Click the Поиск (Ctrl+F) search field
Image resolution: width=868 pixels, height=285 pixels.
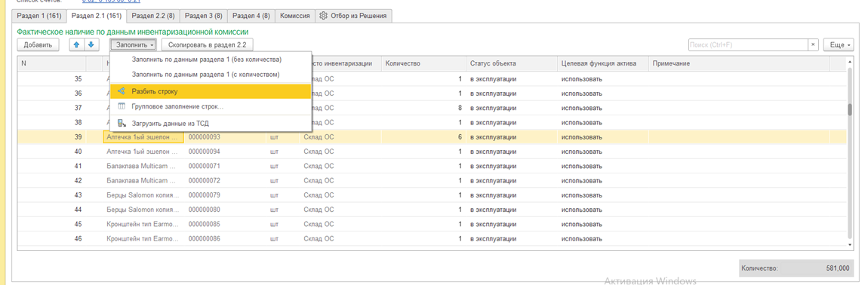748,44
